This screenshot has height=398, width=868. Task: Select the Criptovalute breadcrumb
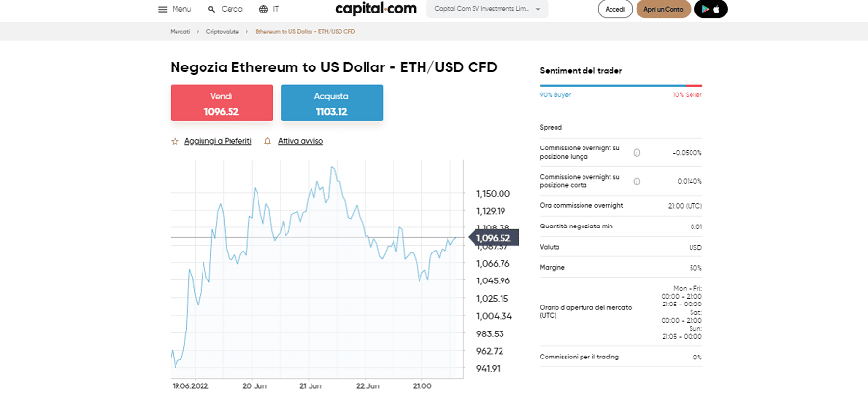(x=225, y=32)
